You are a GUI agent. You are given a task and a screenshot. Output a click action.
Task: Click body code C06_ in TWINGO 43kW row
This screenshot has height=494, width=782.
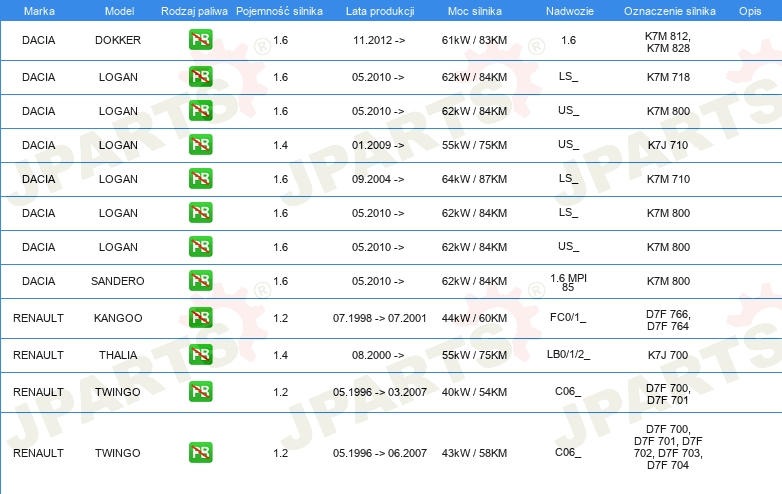[568, 452]
